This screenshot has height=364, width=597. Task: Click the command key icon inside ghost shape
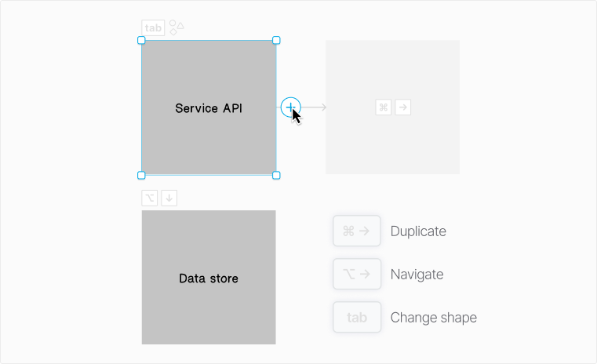[x=384, y=107]
